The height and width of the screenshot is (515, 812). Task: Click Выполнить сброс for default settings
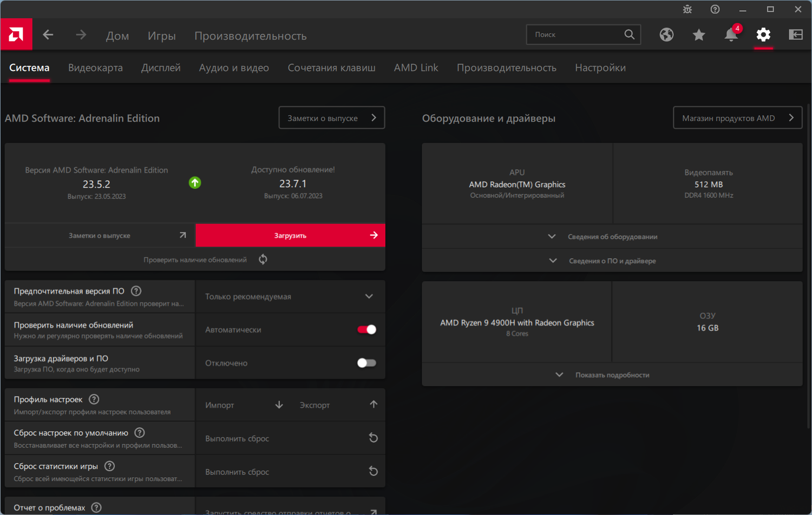tap(290, 438)
